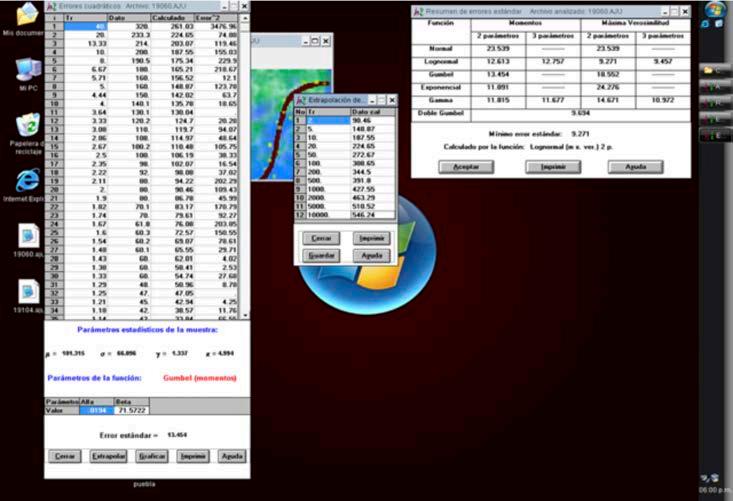Click the 190.5 Dato cell in row 5
Image resolution: width=733 pixels, height=501 pixels.
click(x=129, y=61)
